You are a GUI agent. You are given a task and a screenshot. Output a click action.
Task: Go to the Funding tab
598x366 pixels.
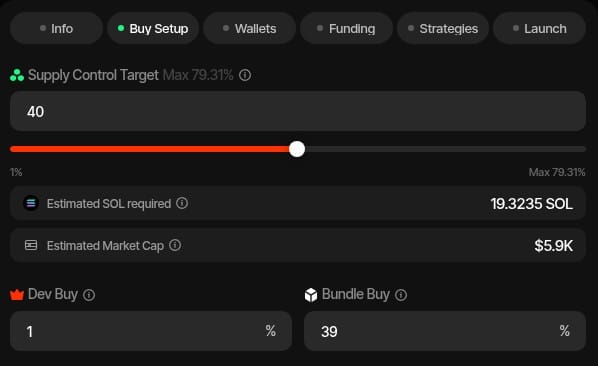[x=346, y=29]
